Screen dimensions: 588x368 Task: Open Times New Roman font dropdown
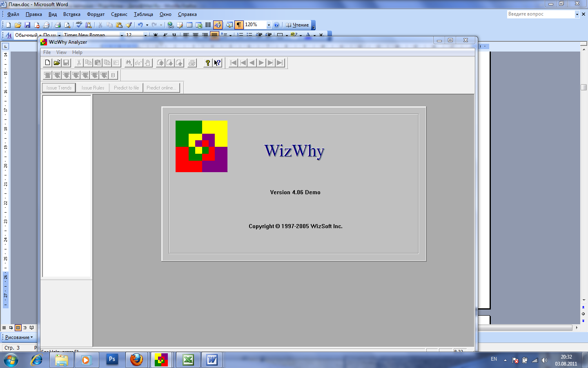tap(122, 35)
